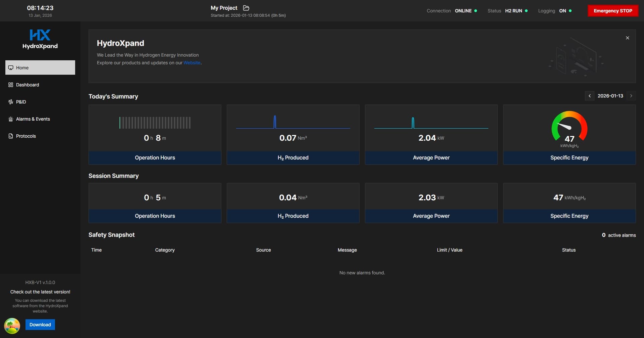This screenshot has height=338, width=644.
Task: Dismiss the HydroXpand welcome banner
Action: 627,38
